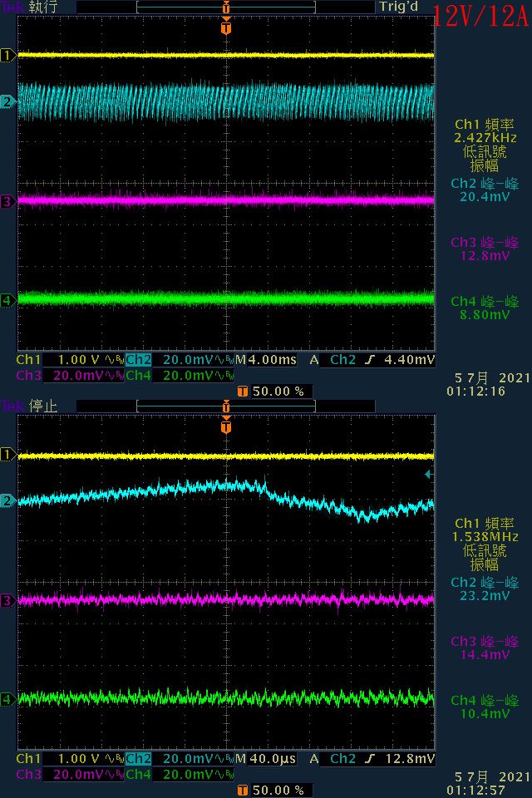Select Ch3 peak-to-peak value 12.8mV in upper capture

click(485, 255)
